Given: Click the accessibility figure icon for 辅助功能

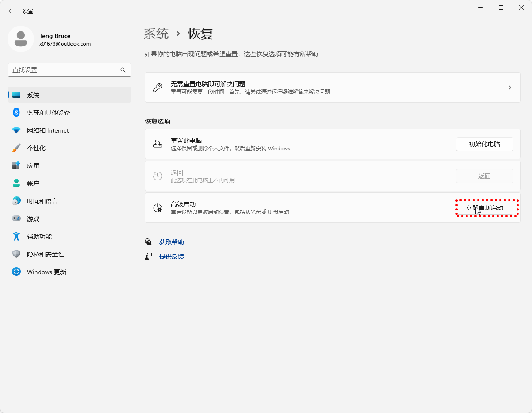Looking at the screenshot, I should (x=16, y=237).
